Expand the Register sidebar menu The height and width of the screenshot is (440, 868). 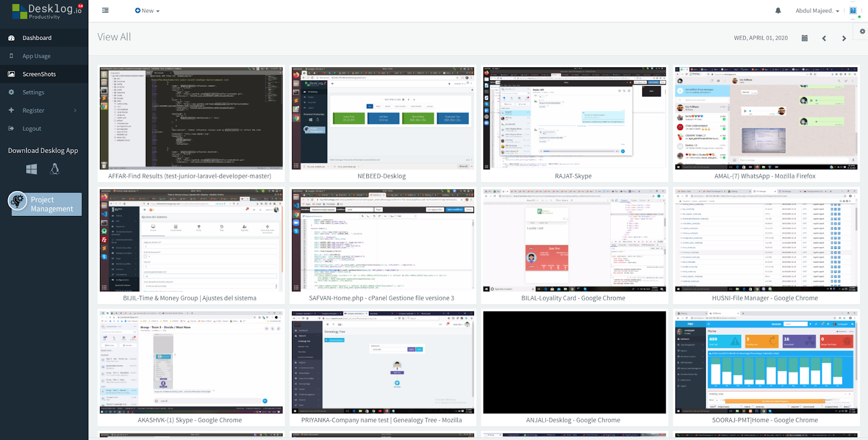click(x=44, y=111)
